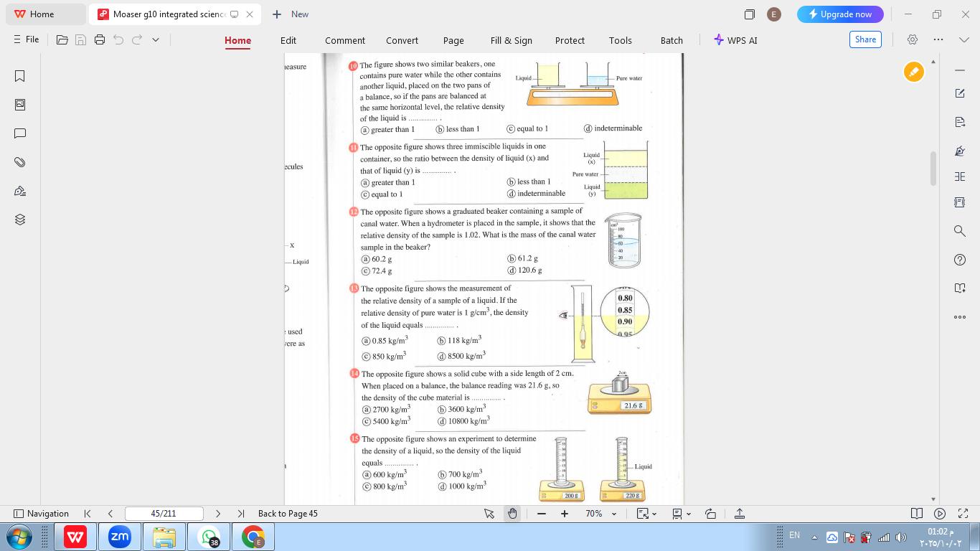Image resolution: width=980 pixels, height=551 pixels.
Task: Start slideshow play icon in status bar
Action: [939, 514]
